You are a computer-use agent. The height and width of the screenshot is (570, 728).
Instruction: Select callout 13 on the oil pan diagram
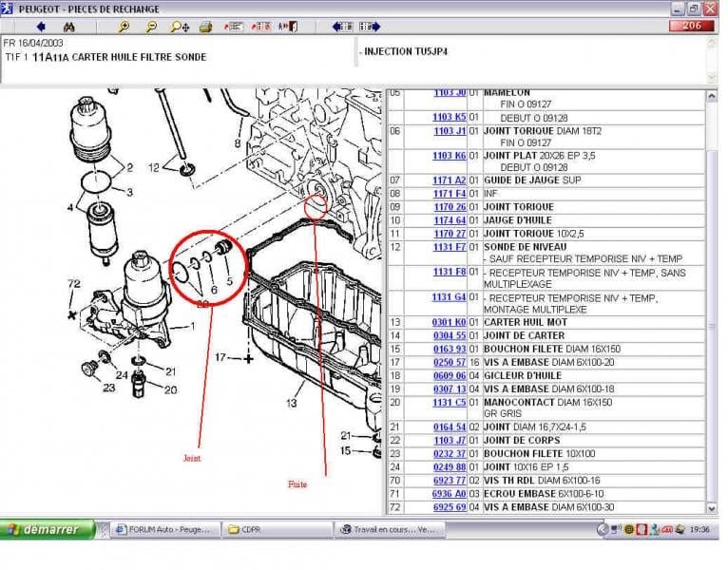[x=292, y=403]
